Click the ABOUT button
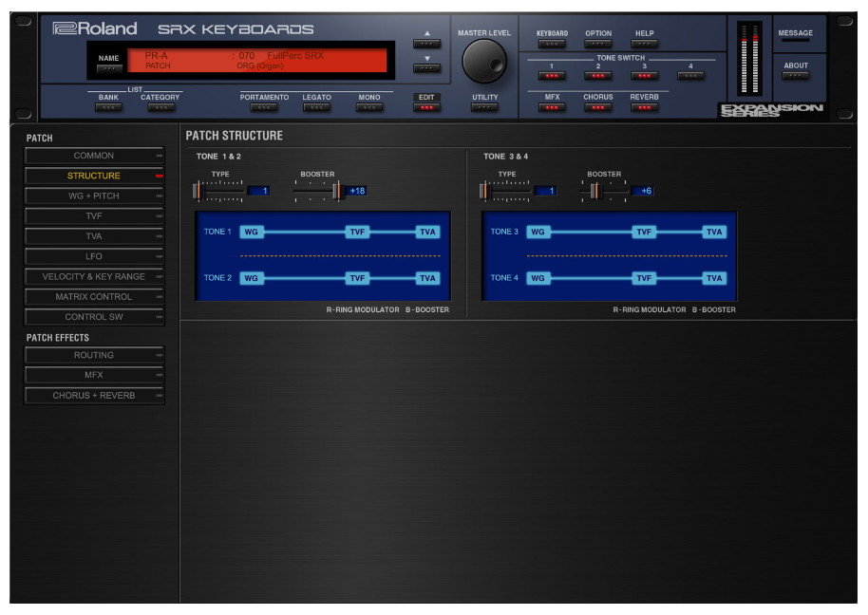The width and height of the screenshot is (868, 615). click(796, 76)
